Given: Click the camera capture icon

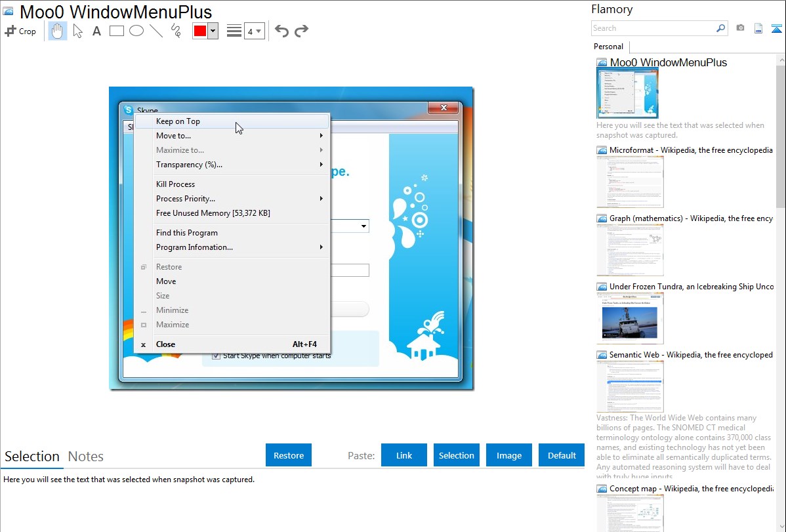Looking at the screenshot, I should pyautogui.click(x=740, y=28).
